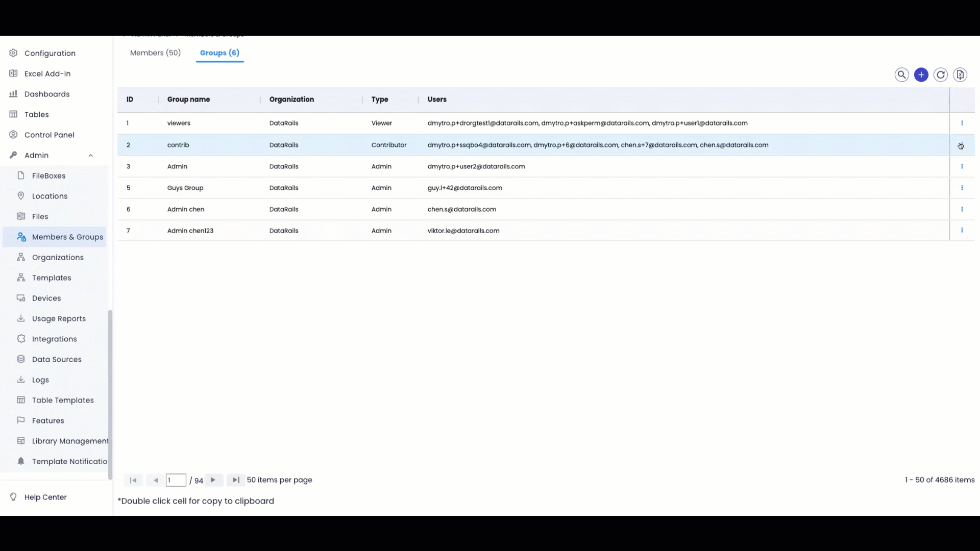Sort by Organization column header
Viewport: 980px width, 551px height.
coord(291,99)
